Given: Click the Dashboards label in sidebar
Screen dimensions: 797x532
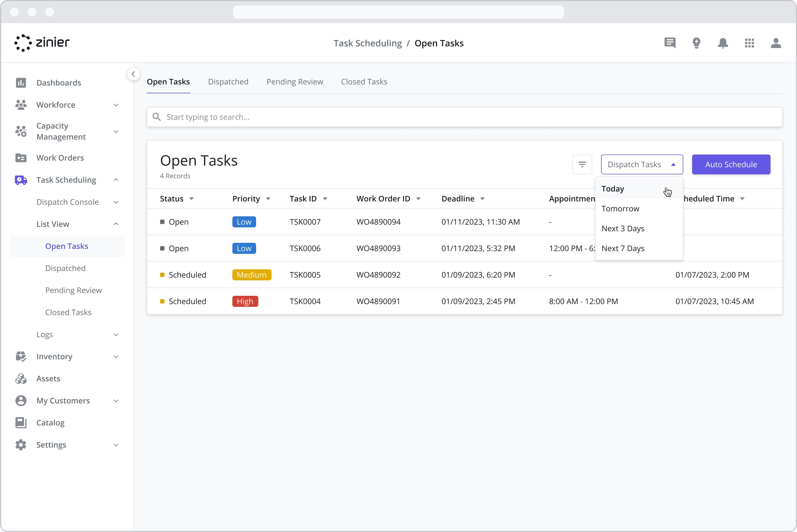Looking at the screenshot, I should coord(59,83).
